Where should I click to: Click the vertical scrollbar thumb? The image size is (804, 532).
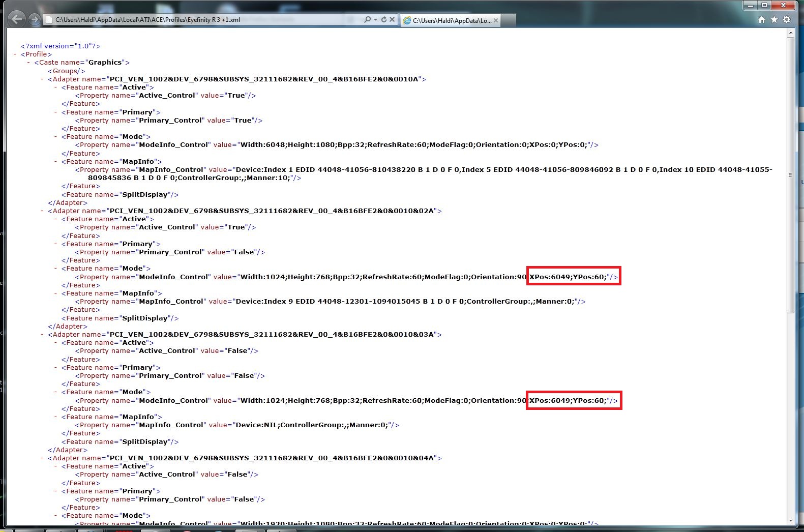pyautogui.click(x=790, y=174)
